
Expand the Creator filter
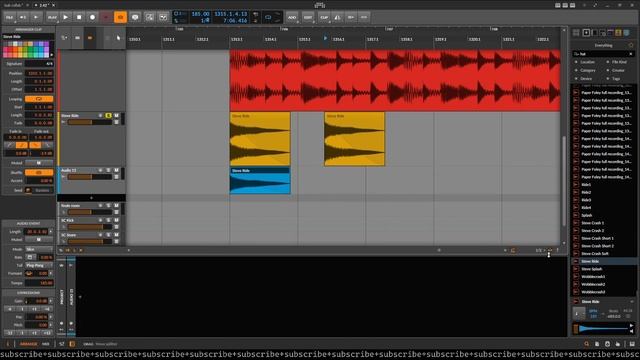coord(616,70)
